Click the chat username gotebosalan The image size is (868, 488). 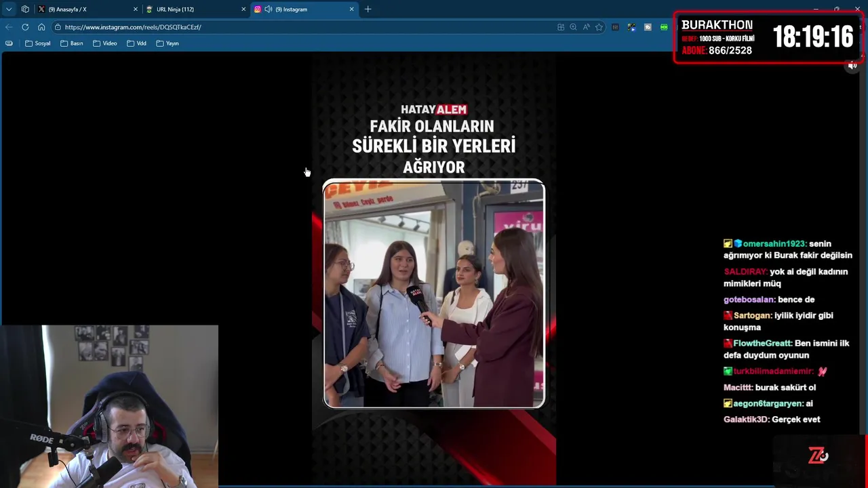coord(749,300)
